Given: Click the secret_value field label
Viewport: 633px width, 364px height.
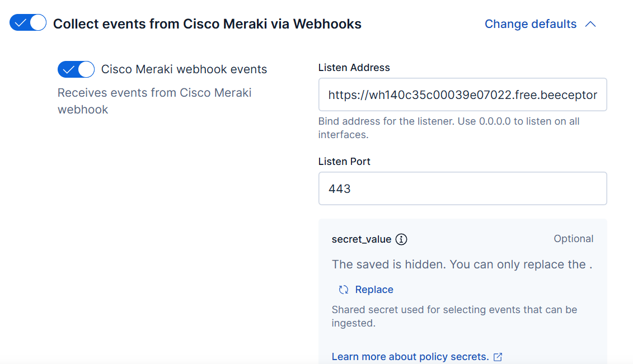Looking at the screenshot, I should tap(362, 239).
